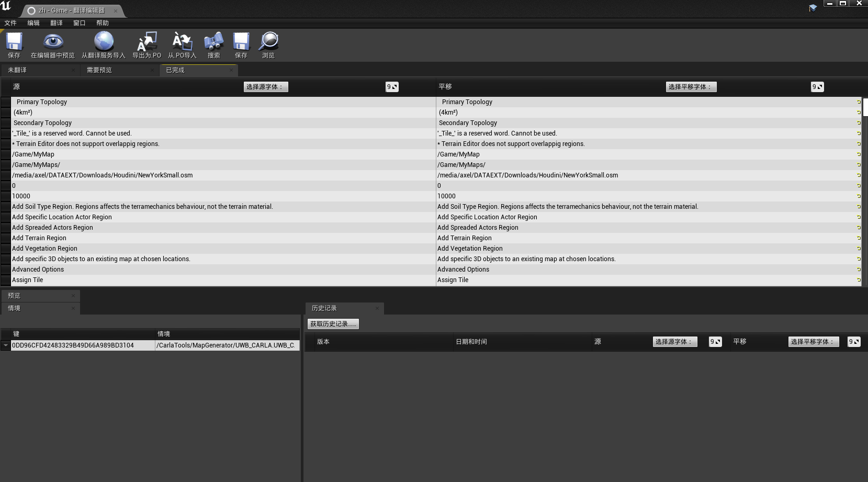Screen dimensions: 868x482
Task: Expand the 0DD96CFD key row arrow
Action: (6, 345)
